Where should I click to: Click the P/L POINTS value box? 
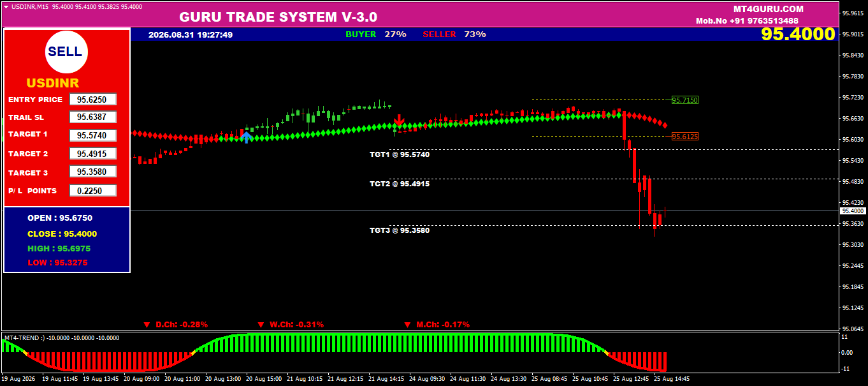93,191
